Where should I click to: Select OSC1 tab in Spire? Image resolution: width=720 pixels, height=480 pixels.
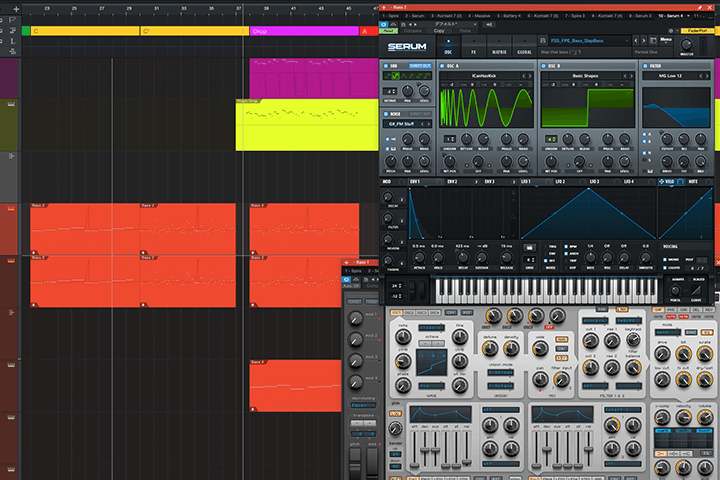(x=396, y=312)
